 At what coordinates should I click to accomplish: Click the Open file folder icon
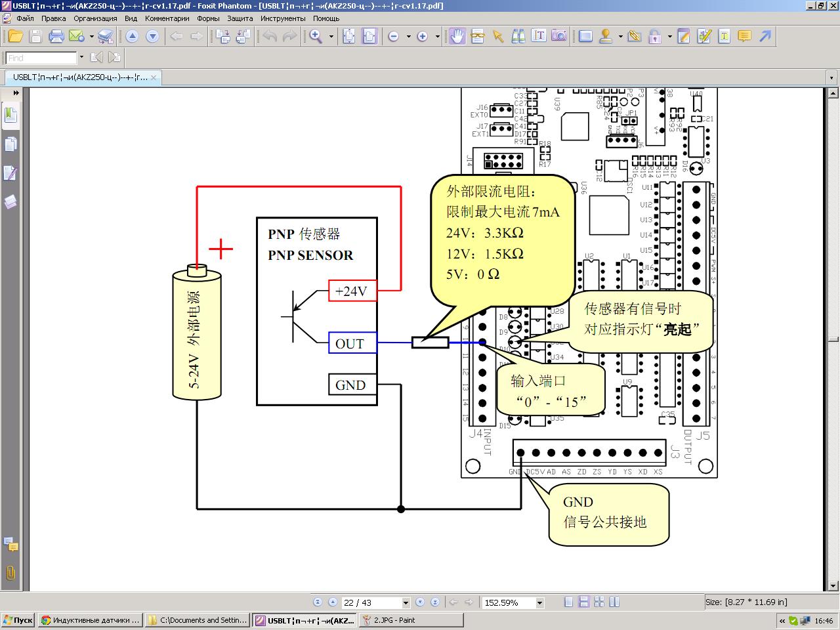point(15,36)
